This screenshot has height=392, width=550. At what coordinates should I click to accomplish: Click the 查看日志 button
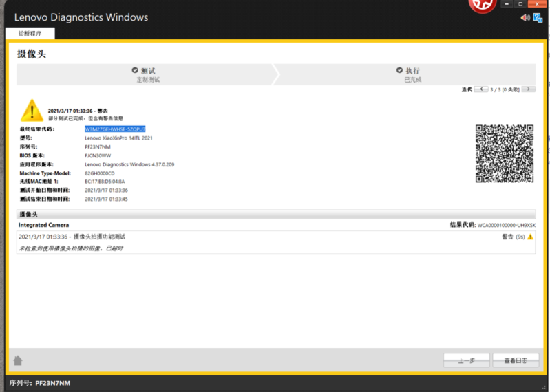[516, 360]
